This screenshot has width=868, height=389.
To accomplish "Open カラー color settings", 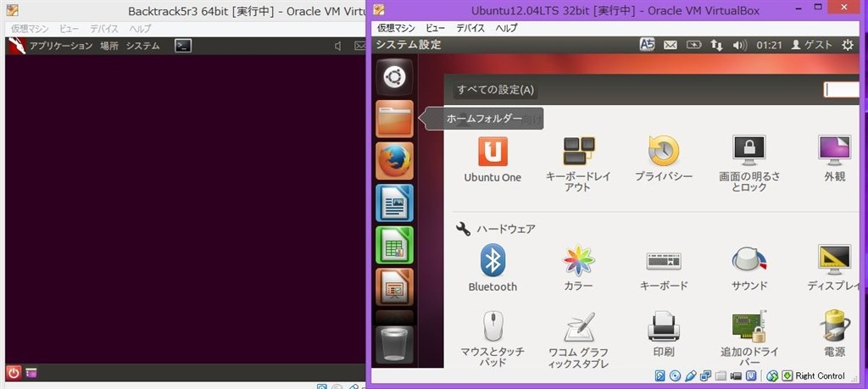I will (578, 268).
